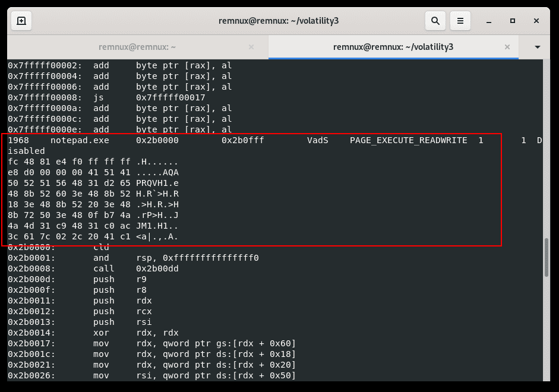559x392 pixels.
Task: Click mov rdx, gs:[rdx + 0x60] line
Action: click(x=152, y=343)
